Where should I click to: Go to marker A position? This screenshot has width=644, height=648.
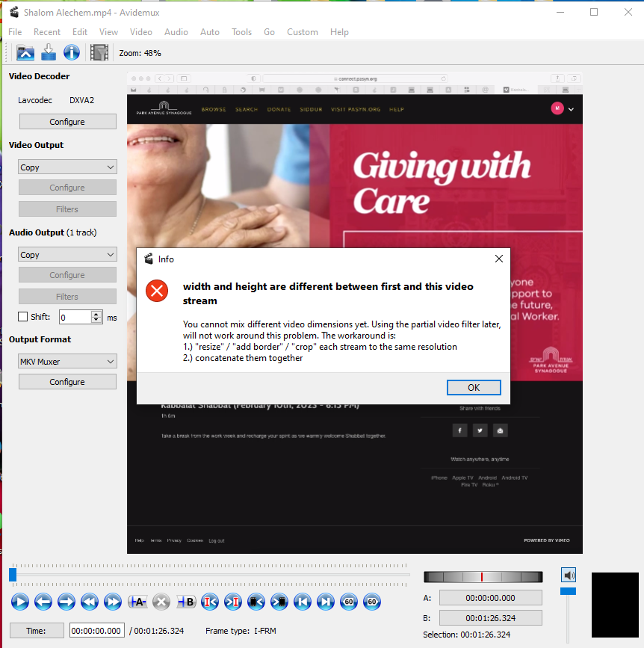point(210,602)
